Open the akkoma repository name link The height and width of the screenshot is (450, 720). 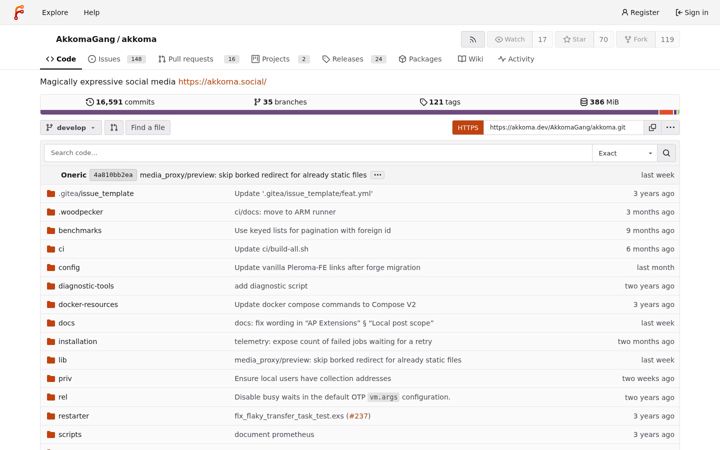pyautogui.click(x=139, y=39)
